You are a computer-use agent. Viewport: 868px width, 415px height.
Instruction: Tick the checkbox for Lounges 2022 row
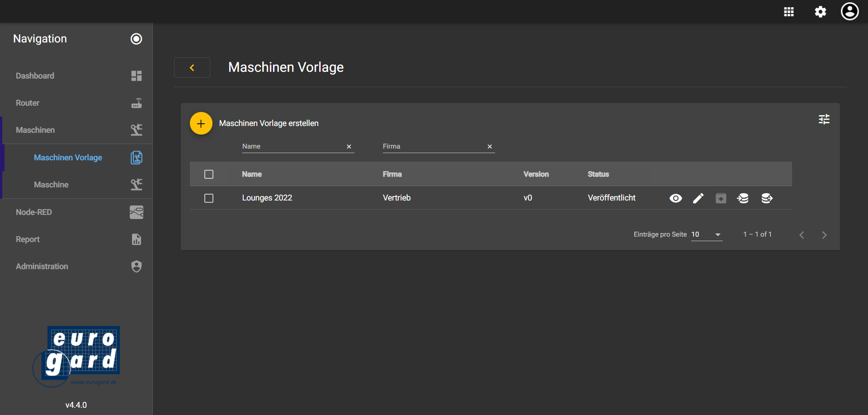pos(209,198)
